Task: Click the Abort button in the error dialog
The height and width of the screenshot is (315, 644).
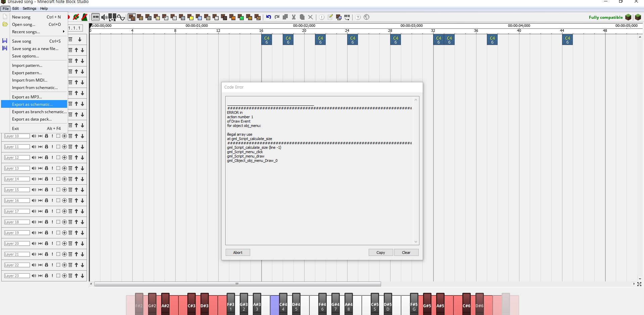Action: [x=238, y=252]
